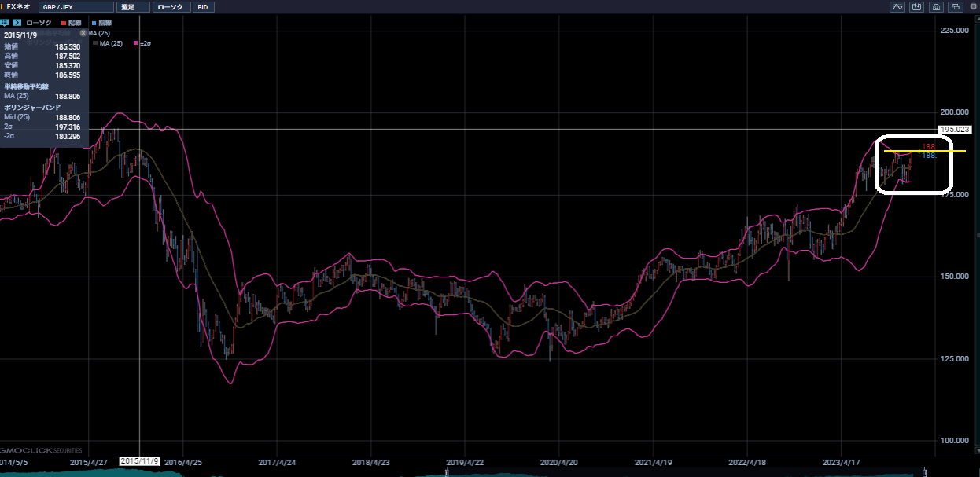Screen dimensions: 980x477
Task: Click the 2019/4/22 date axis label
Action: coord(465,462)
